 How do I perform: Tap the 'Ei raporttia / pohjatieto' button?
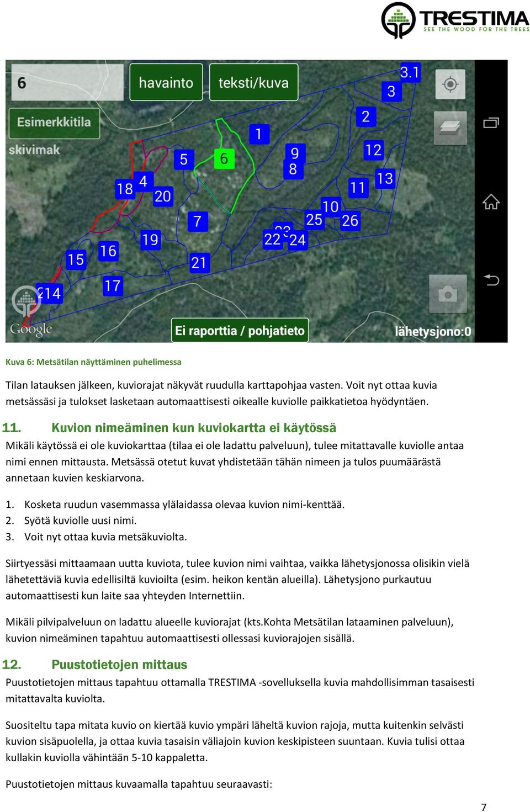(x=240, y=330)
